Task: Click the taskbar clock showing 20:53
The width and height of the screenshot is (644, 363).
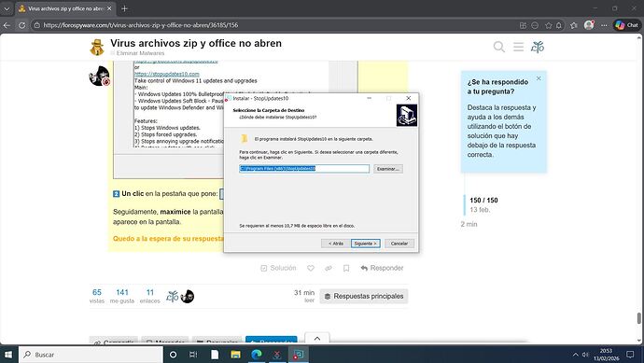Action: [x=607, y=355]
